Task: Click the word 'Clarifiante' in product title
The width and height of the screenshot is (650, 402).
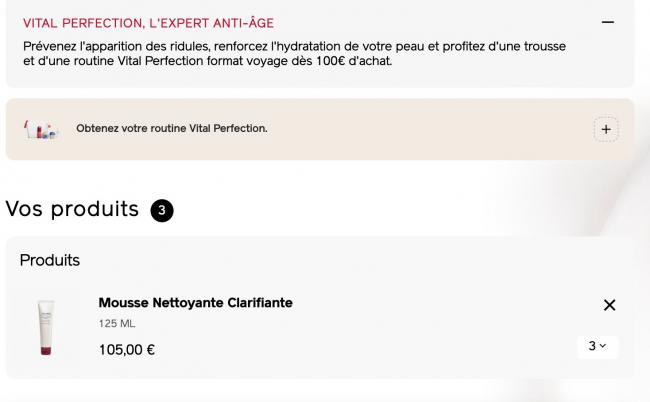Action: coord(255,302)
